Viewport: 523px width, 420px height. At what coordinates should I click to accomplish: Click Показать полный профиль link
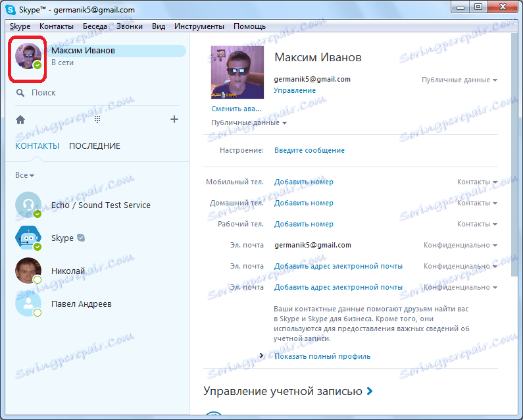point(322,356)
